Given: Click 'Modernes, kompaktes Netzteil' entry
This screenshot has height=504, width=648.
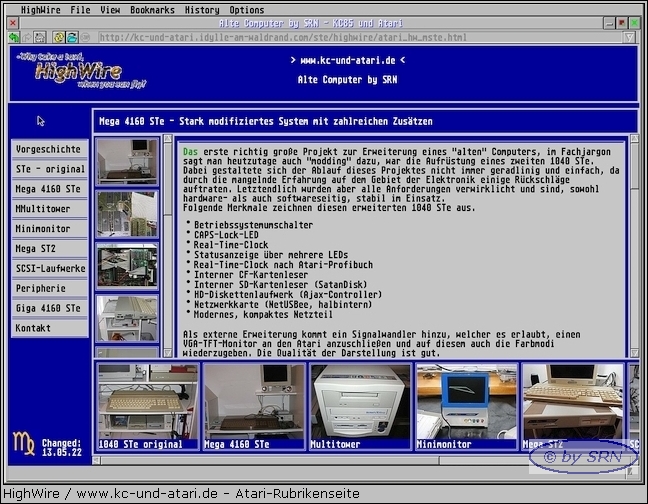Looking at the screenshot, I should (x=263, y=314).
